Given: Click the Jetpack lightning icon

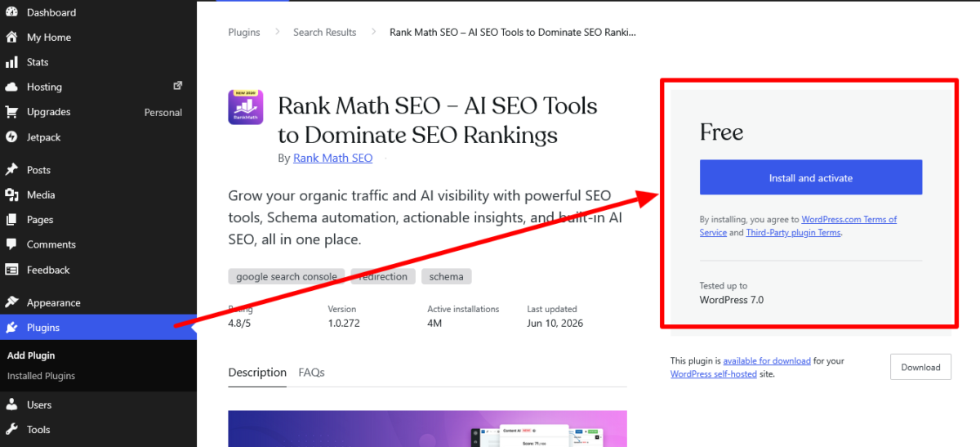Looking at the screenshot, I should pyautogui.click(x=11, y=137).
